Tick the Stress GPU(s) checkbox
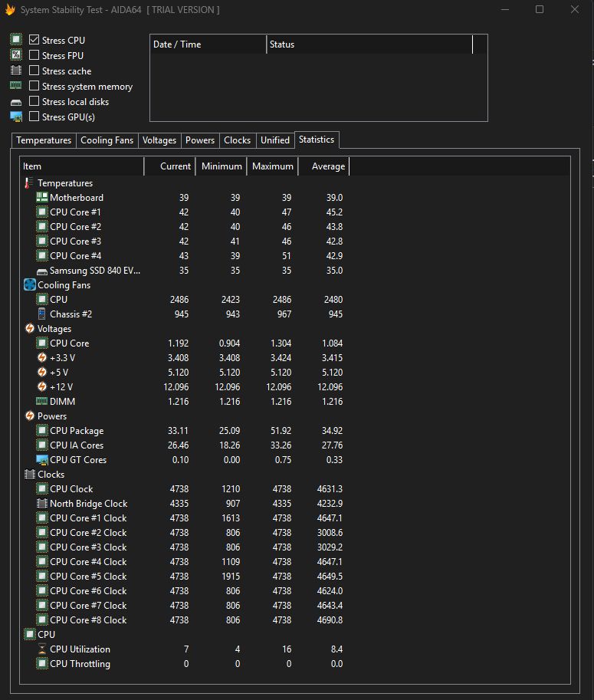The image size is (594, 700). (34, 117)
